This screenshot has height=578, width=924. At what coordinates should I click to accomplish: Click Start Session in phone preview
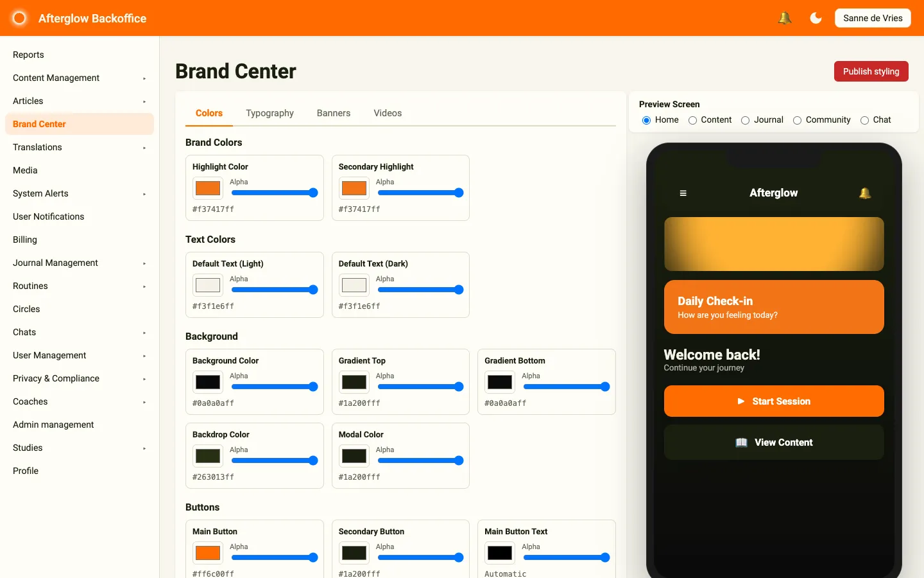(774, 401)
